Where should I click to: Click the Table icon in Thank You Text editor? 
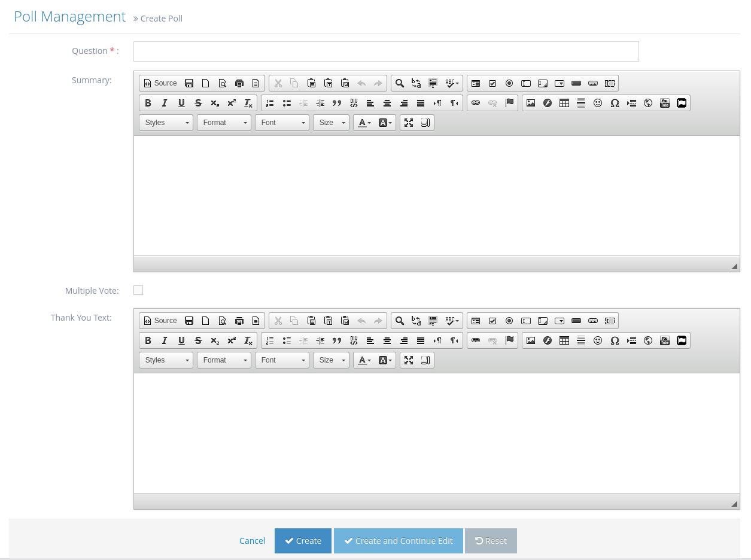pyautogui.click(x=564, y=340)
